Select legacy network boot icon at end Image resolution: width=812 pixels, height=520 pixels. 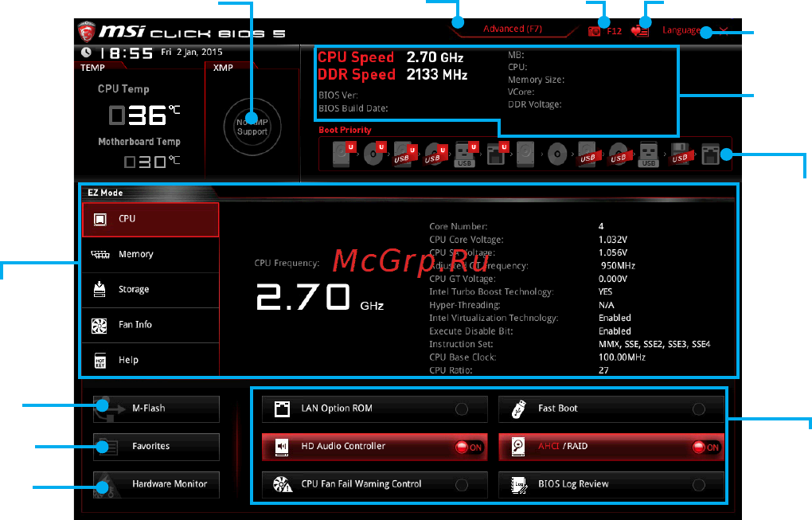[710, 154]
